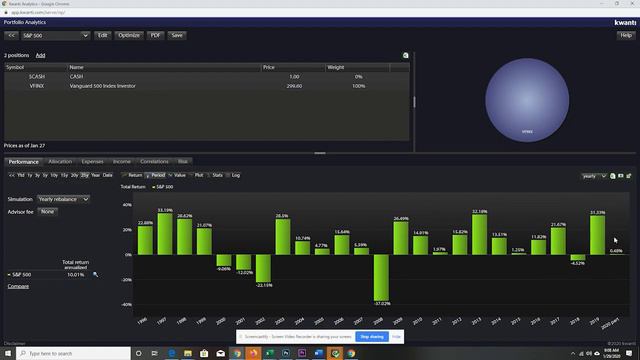The width and height of the screenshot is (640, 360).
Task: Open Adobe Premiere from the taskbar
Action: [x=302, y=353]
